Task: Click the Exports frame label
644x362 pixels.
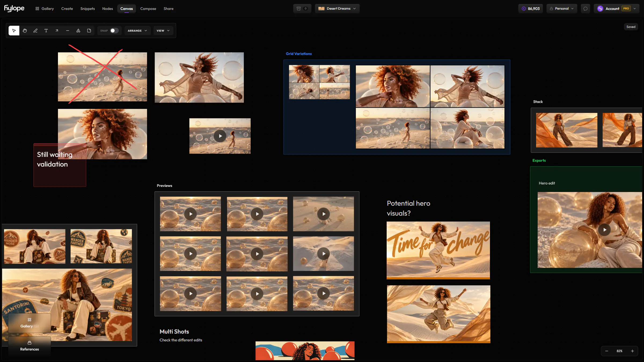Action: (539, 160)
